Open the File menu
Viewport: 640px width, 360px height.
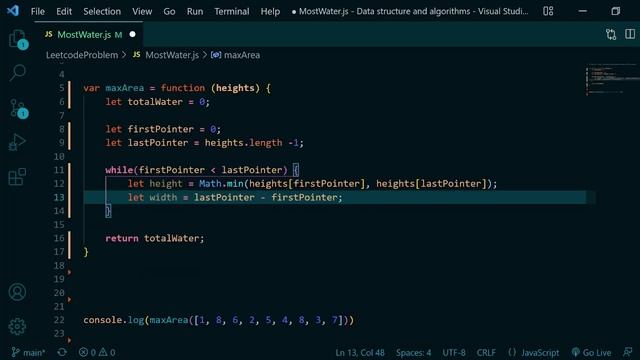pos(38,11)
